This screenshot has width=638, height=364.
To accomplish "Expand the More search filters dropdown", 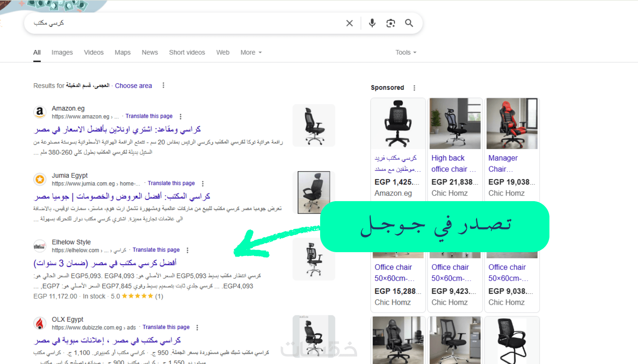I will tap(251, 53).
